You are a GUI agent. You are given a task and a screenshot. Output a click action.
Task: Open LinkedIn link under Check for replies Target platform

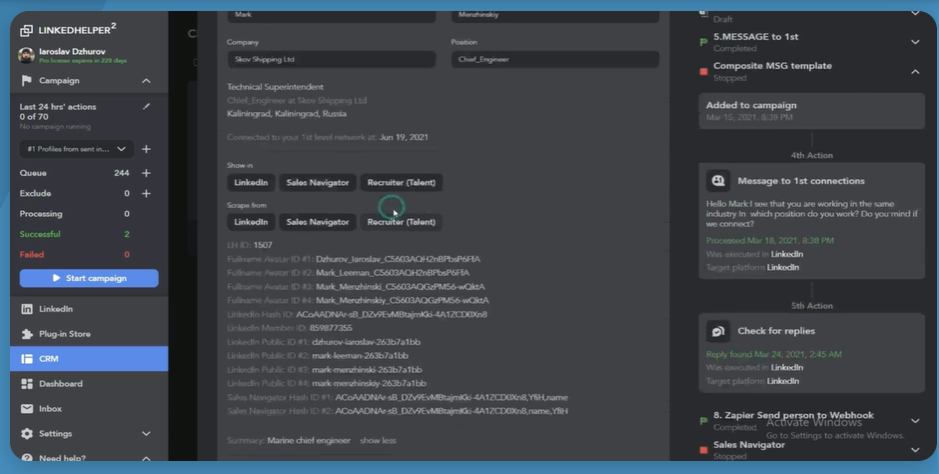(783, 381)
